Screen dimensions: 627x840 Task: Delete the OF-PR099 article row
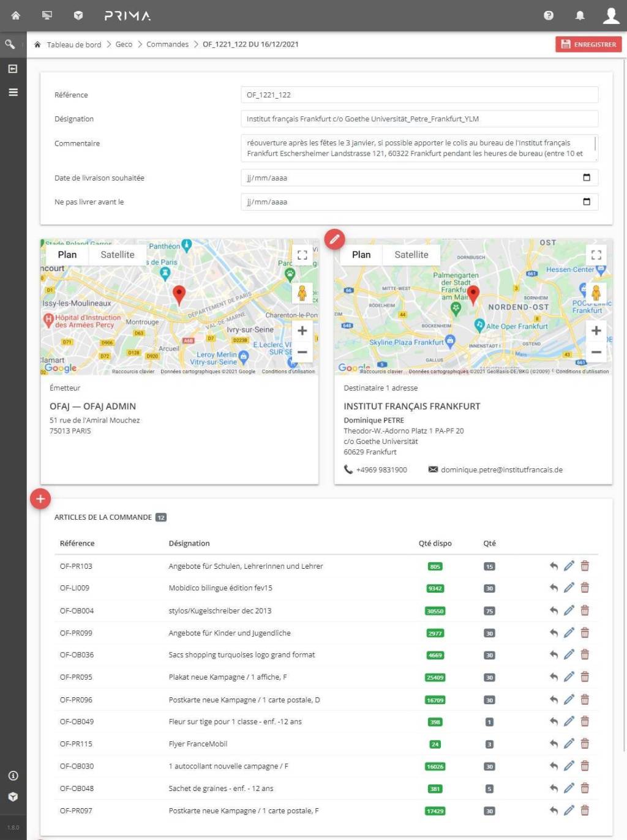tap(585, 633)
